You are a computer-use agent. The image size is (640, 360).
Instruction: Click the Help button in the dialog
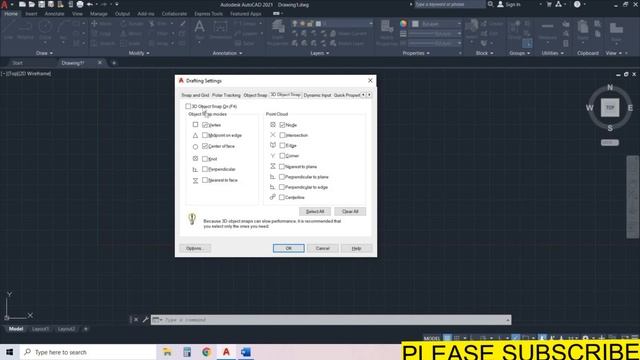(356, 248)
